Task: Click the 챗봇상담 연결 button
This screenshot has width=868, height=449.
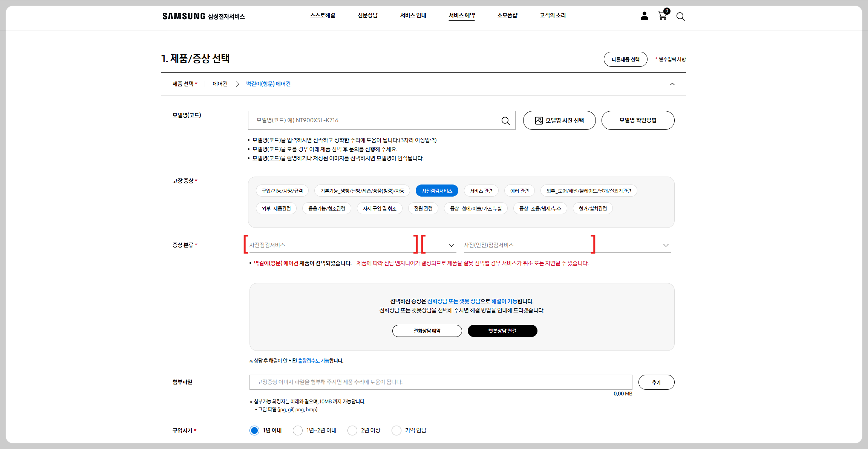Action: (x=502, y=331)
